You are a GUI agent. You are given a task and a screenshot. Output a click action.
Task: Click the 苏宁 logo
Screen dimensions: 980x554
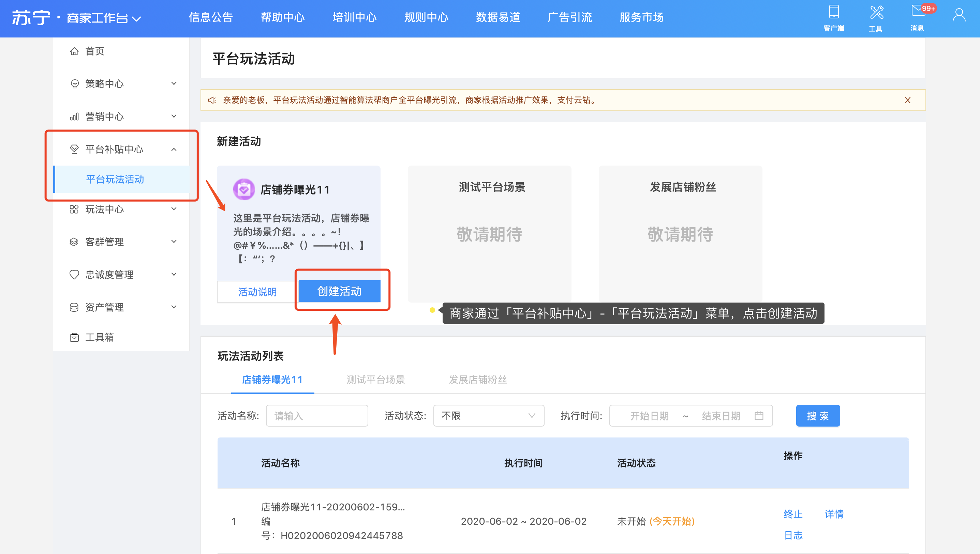tap(31, 17)
